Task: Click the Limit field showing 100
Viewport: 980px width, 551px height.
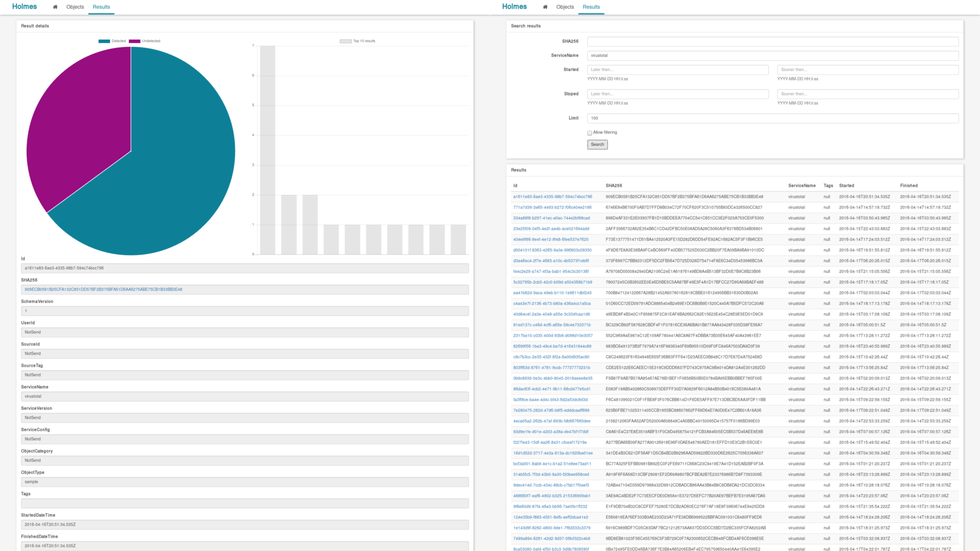Action: 772,118
